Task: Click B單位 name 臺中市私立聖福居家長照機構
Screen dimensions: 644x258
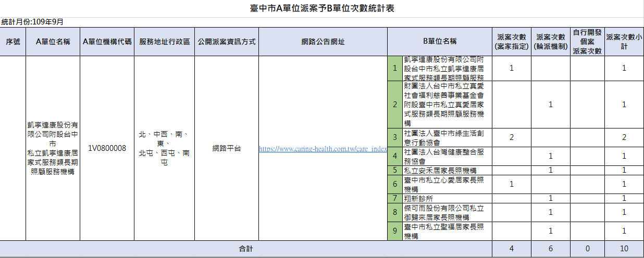Action: point(447,231)
